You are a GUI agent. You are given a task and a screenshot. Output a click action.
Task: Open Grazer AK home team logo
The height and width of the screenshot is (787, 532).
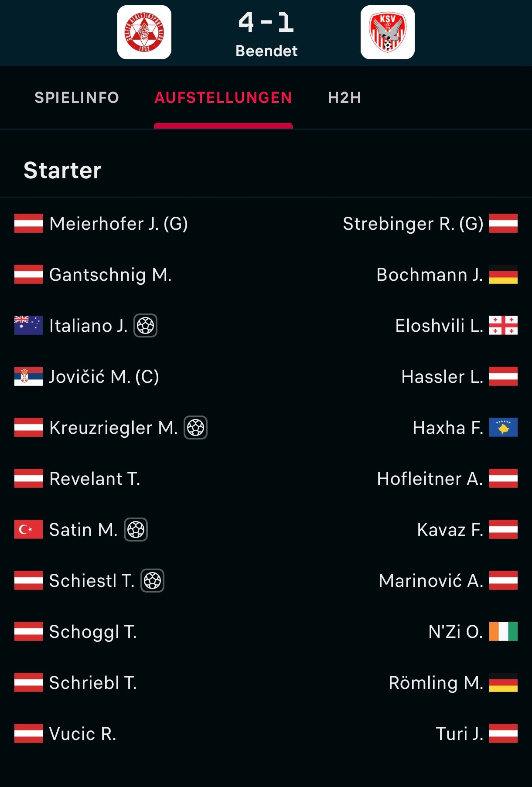tap(144, 32)
